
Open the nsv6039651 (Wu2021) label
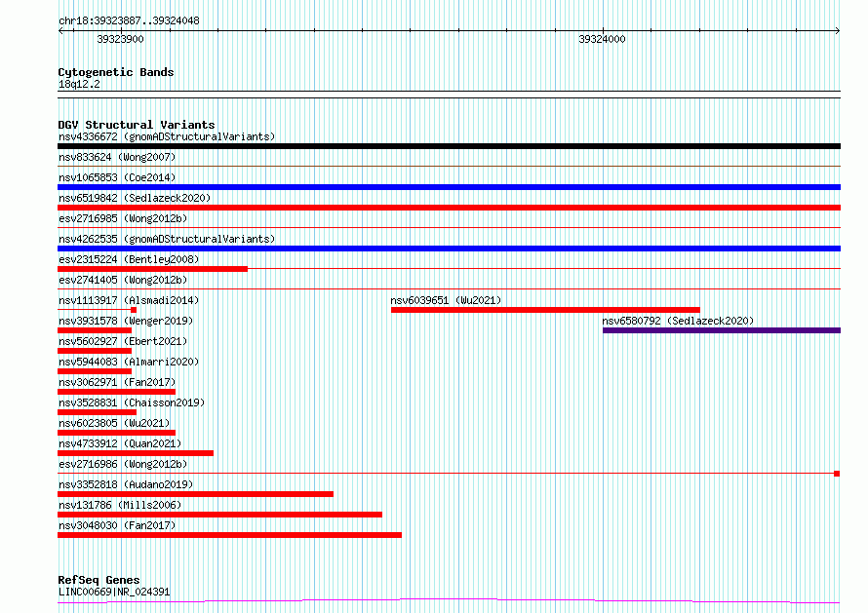pyautogui.click(x=446, y=300)
